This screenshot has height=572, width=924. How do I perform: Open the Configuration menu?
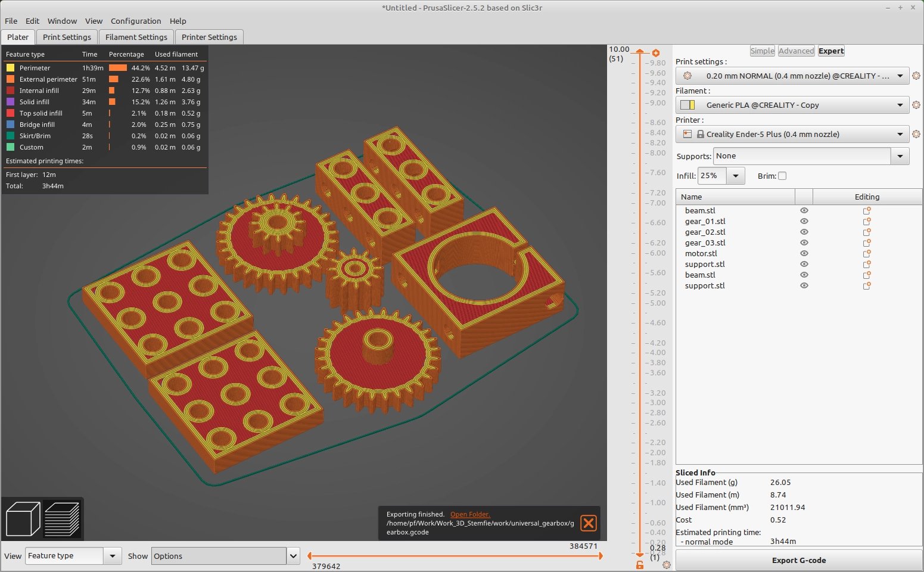pos(136,21)
